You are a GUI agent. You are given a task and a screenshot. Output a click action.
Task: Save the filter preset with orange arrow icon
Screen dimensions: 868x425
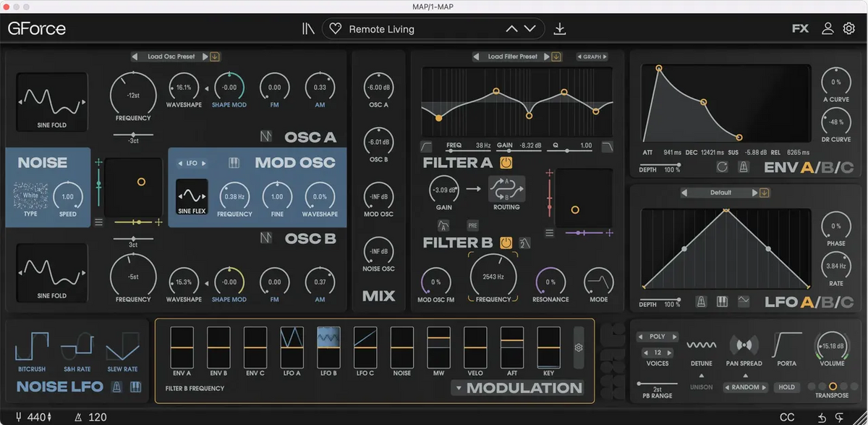[x=556, y=56]
